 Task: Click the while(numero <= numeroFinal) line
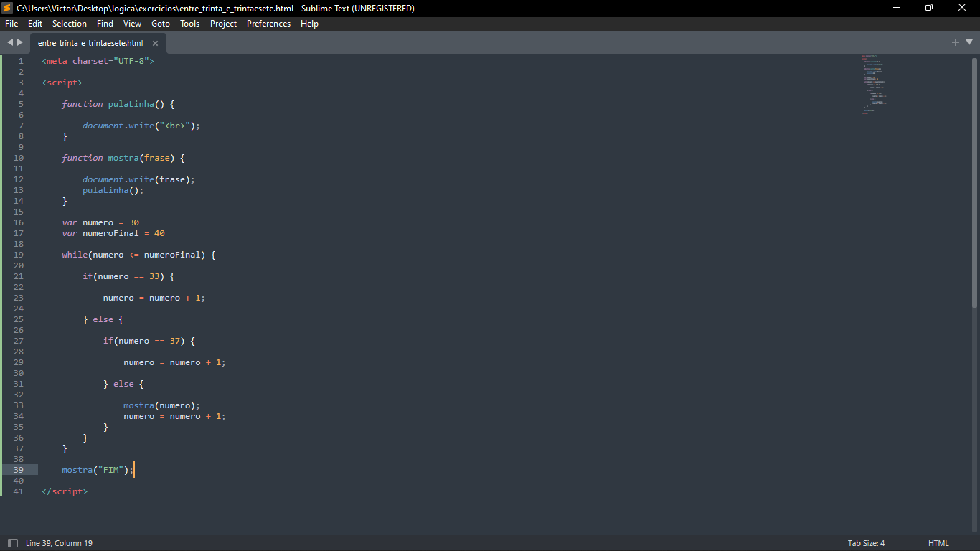point(138,255)
